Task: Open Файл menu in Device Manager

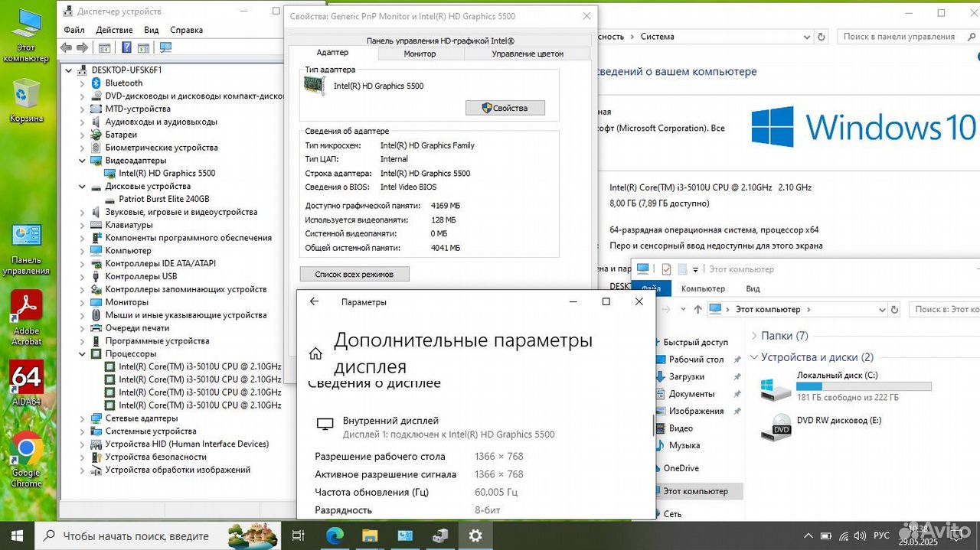Action: pyautogui.click(x=74, y=30)
